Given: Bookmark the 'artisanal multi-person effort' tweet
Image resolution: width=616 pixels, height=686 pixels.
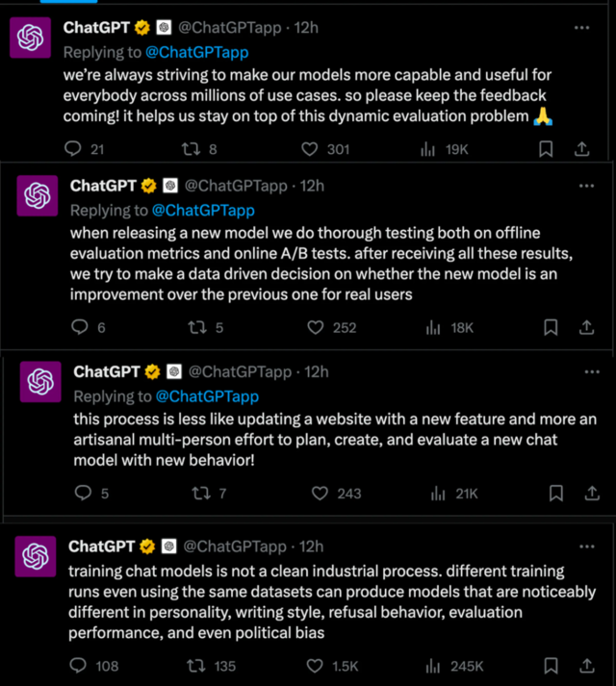Looking at the screenshot, I should [x=555, y=493].
